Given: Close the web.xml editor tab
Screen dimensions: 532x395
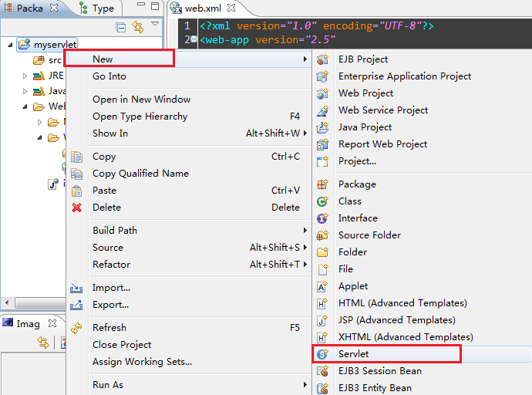Looking at the screenshot, I should 231,8.
